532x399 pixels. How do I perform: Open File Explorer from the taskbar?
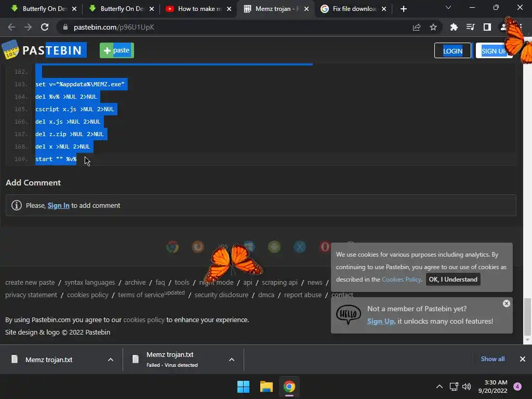pos(267,387)
